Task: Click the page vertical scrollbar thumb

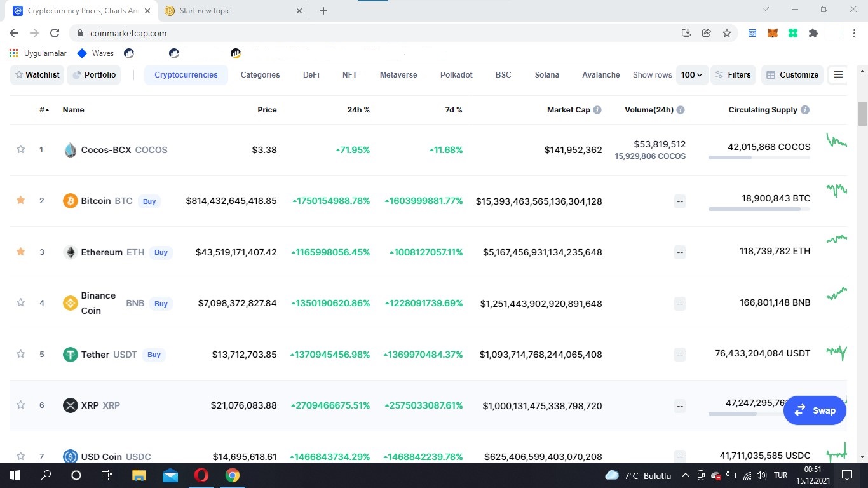Action: pos(862,114)
